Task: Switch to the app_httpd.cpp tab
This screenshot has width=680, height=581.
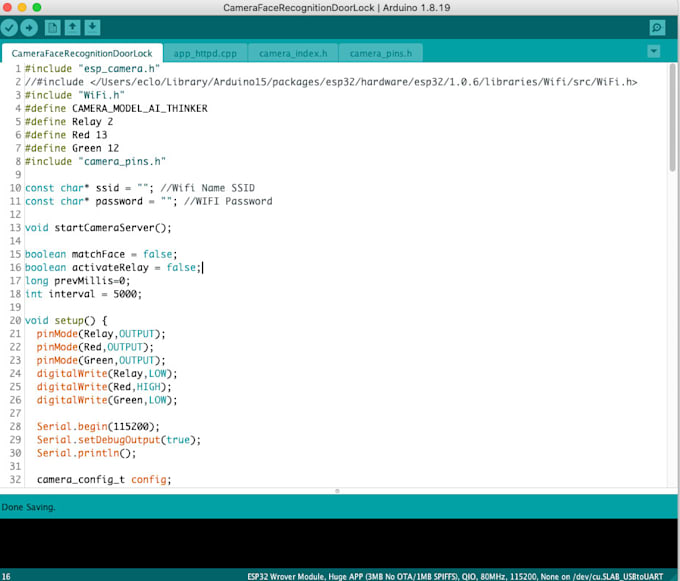Action: (205, 53)
